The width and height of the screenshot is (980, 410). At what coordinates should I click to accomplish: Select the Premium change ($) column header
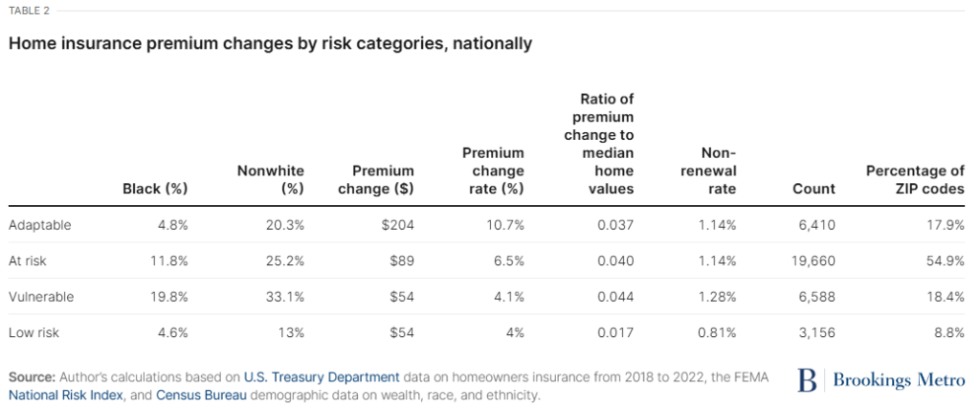tap(376, 179)
